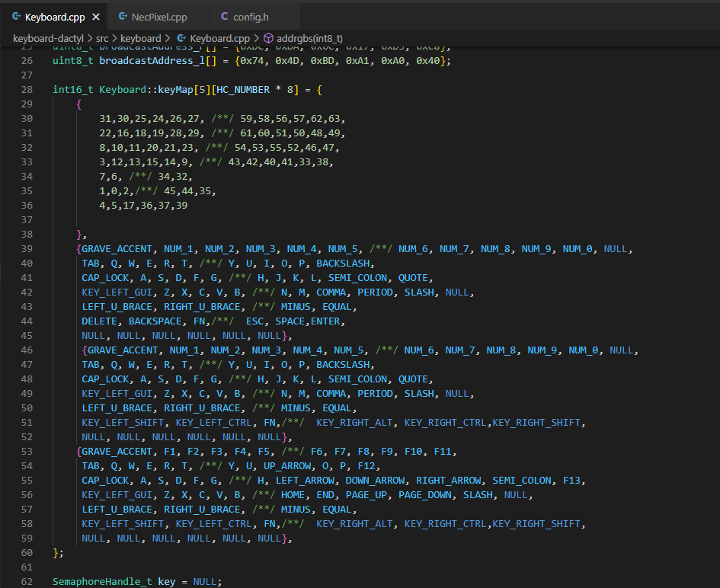The image size is (720, 588).
Task: Click line number 28 in the gutter
Action: [27, 90]
